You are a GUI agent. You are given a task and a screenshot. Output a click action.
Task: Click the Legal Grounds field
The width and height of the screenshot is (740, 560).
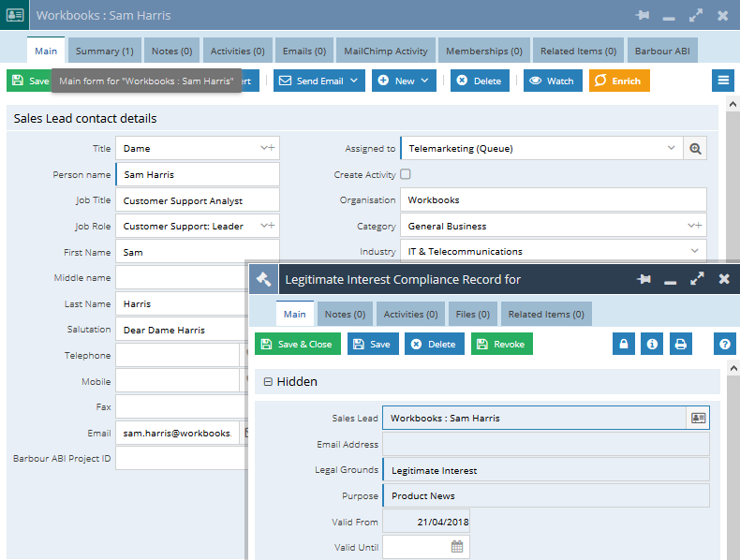click(x=546, y=470)
